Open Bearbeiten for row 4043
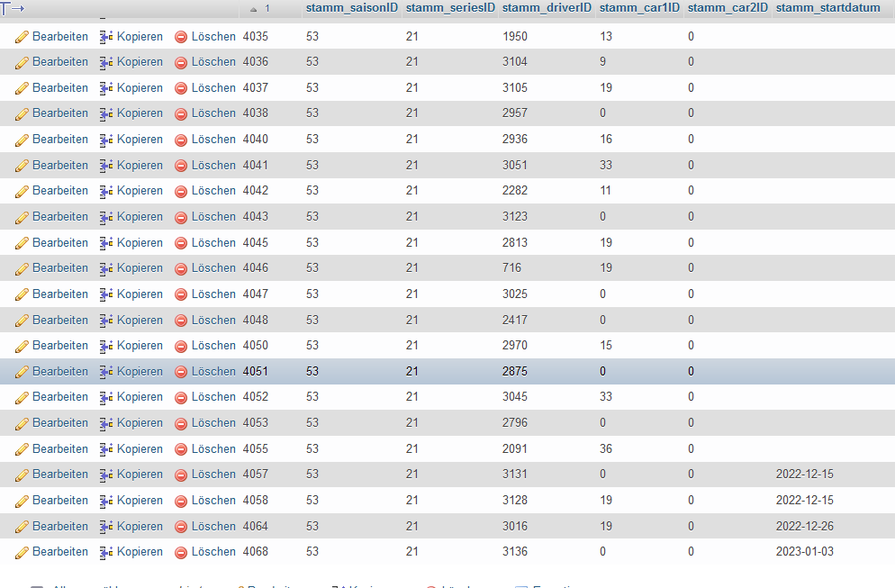 [60, 217]
